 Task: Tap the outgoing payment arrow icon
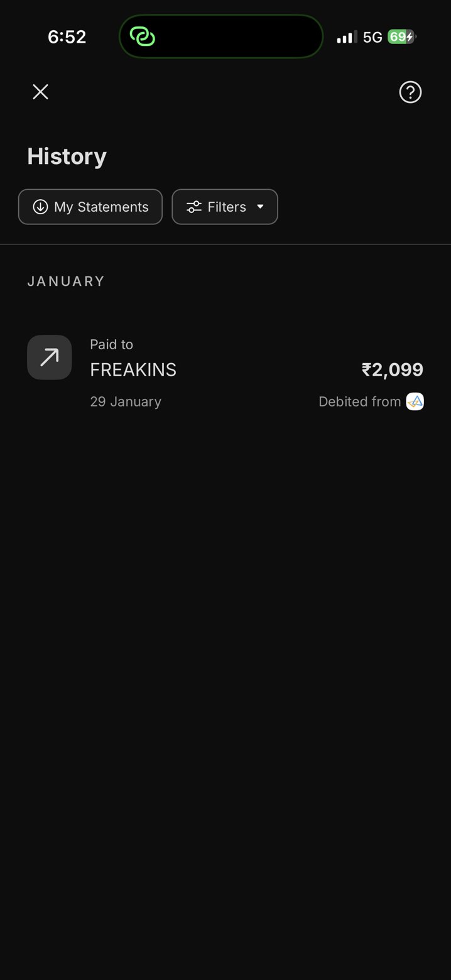pos(49,357)
